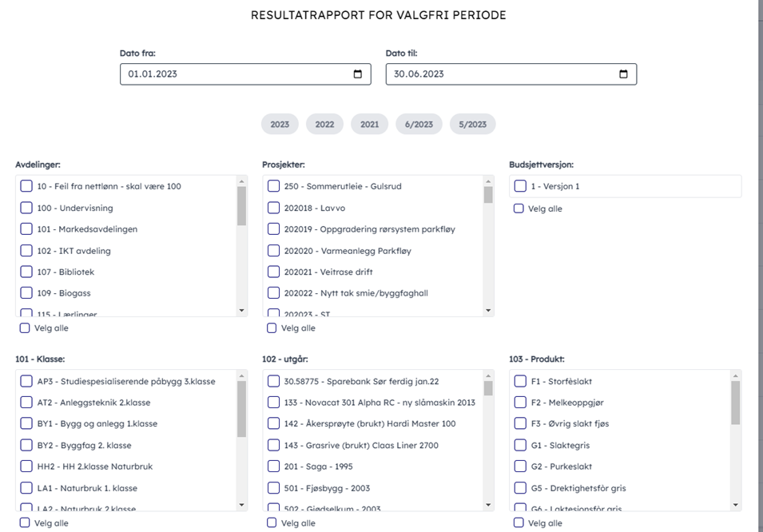Pick the 2021 year shortcut
Image resolution: width=763 pixels, height=532 pixels.
(369, 125)
